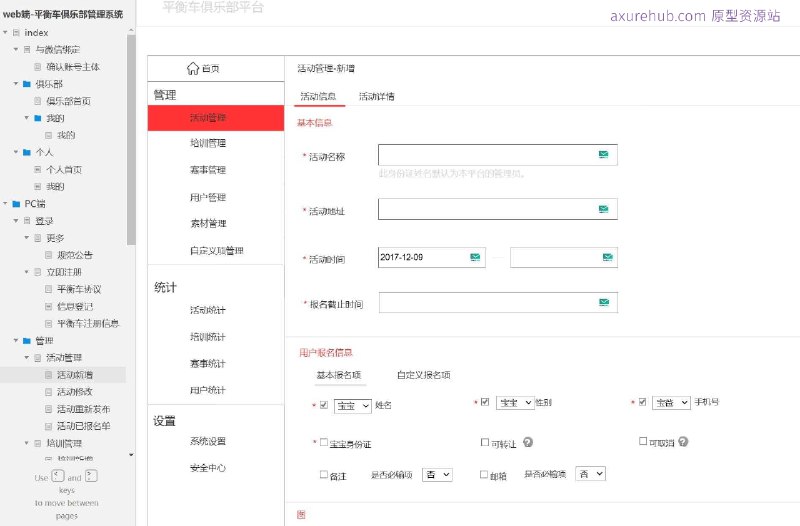
Task: Click the page icon beside 个人首页
Action: pyautogui.click(x=38, y=169)
